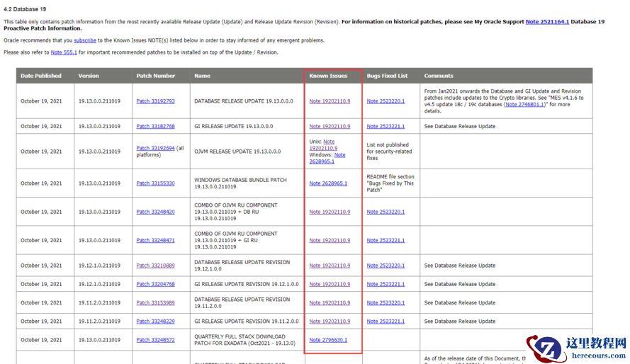Open Patch 33153989 link
Screen dimensions: 630x364
pos(155,302)
